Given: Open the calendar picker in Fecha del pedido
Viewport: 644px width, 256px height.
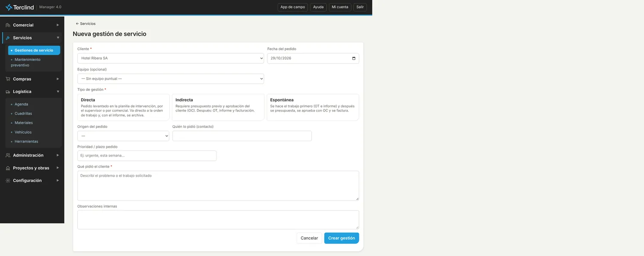Looking at the screenshot, I should coord(354,58).
